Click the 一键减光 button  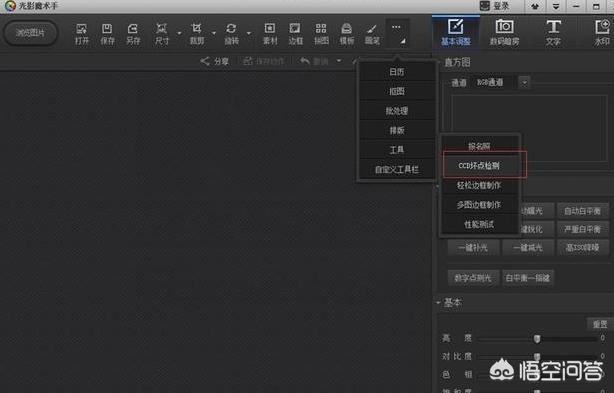tap(527, 247)
